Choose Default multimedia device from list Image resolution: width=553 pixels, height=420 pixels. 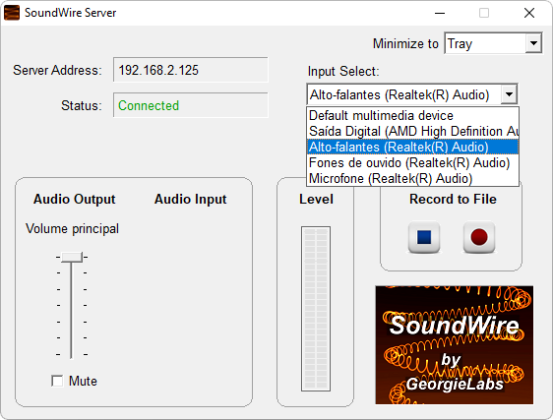click(x=413, y=116)
